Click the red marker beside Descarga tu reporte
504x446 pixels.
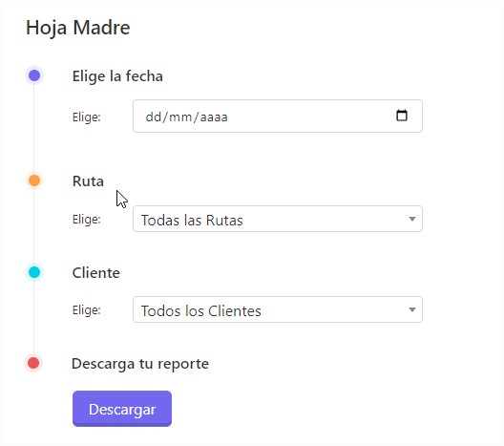[33, 363]
